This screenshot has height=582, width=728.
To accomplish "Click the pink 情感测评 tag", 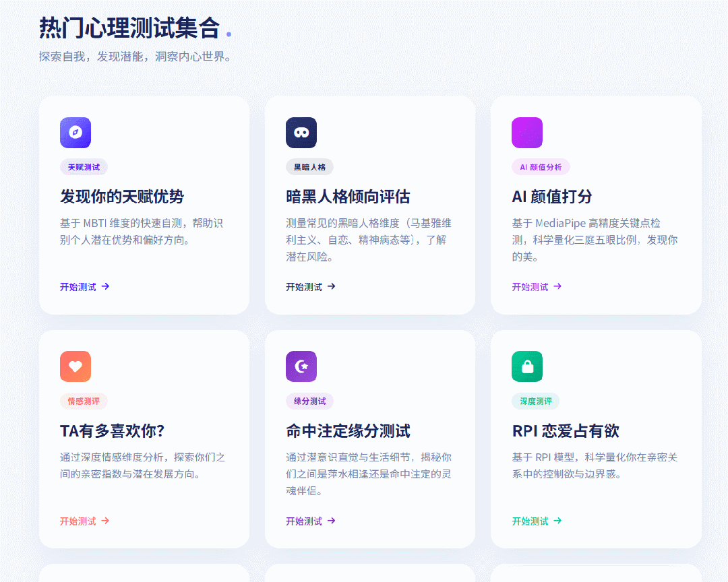I will pos(84,401).
